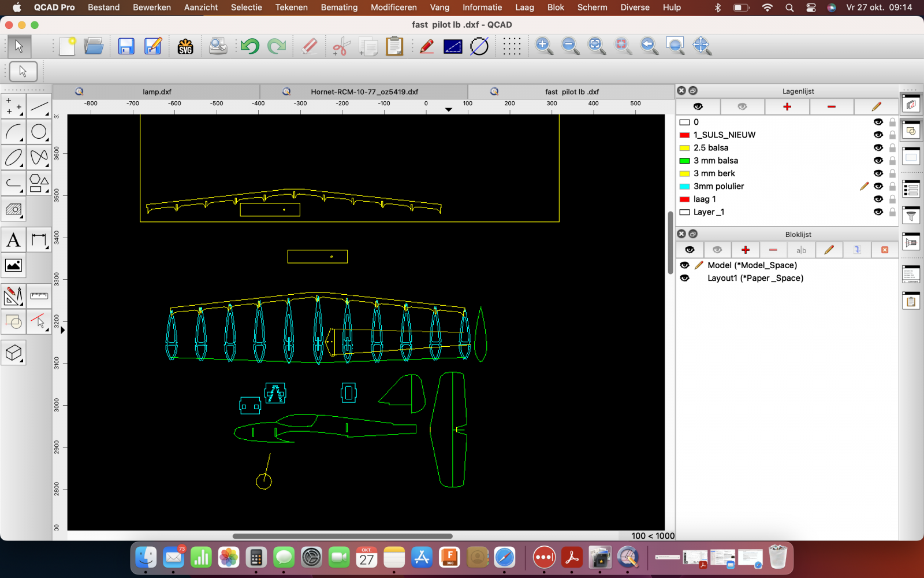The width and height of the screenshot is (924, 578).
Task: Click the Save As icon
Action: click(x=153, y=46)
